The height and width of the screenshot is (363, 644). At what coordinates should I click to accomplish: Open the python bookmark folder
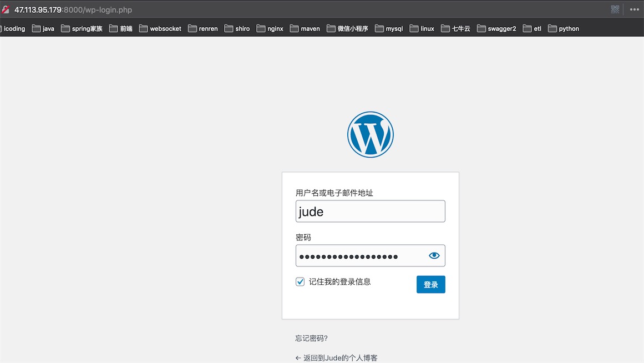coord(564,29)
